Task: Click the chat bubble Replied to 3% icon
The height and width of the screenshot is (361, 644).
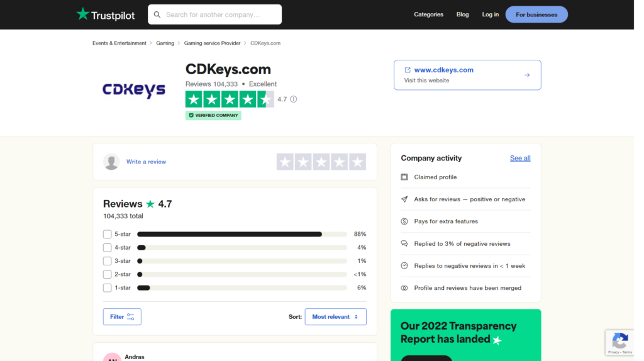Action: tap(404, 243)
